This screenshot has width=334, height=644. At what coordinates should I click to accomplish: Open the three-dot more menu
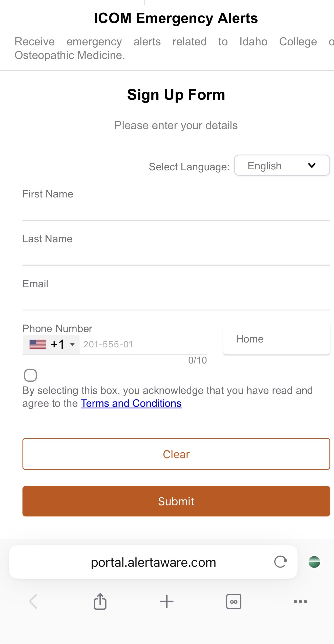300,601
